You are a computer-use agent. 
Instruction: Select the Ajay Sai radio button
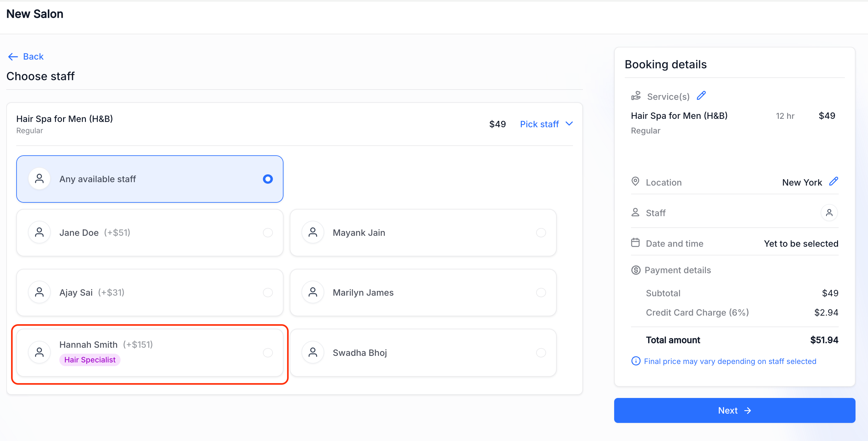268,292
